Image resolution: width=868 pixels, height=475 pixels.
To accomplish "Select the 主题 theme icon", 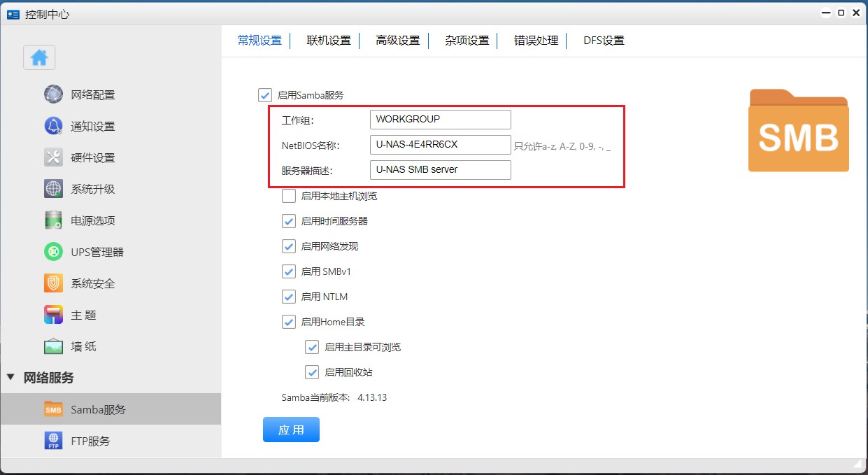I will [54, 315].
